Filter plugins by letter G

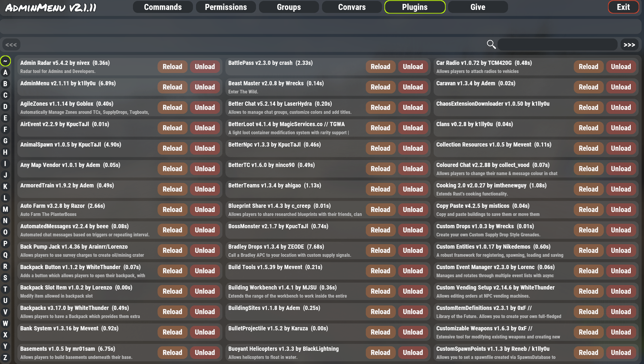5,141
